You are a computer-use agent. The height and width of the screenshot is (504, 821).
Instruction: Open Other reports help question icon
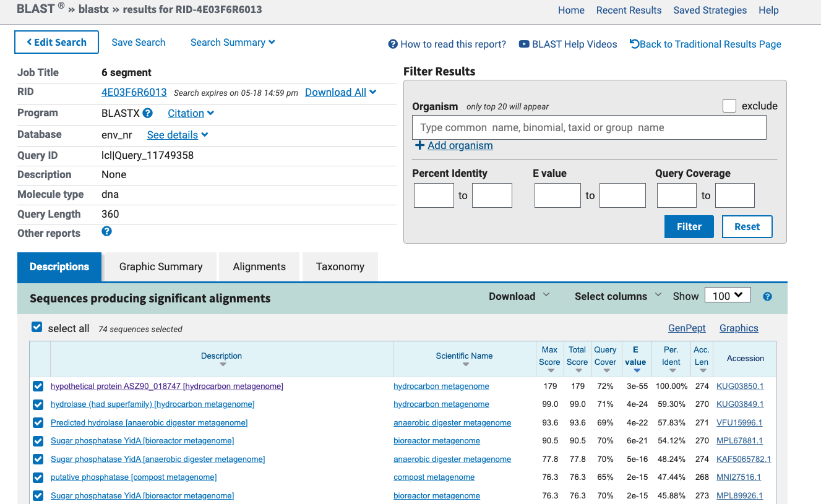[x=106, y=231]
